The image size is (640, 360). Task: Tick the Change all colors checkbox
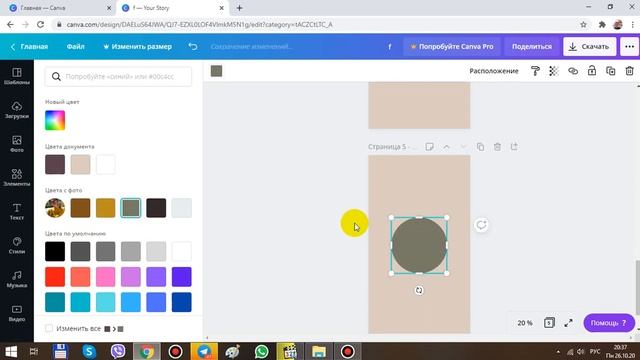pos(49,328)
